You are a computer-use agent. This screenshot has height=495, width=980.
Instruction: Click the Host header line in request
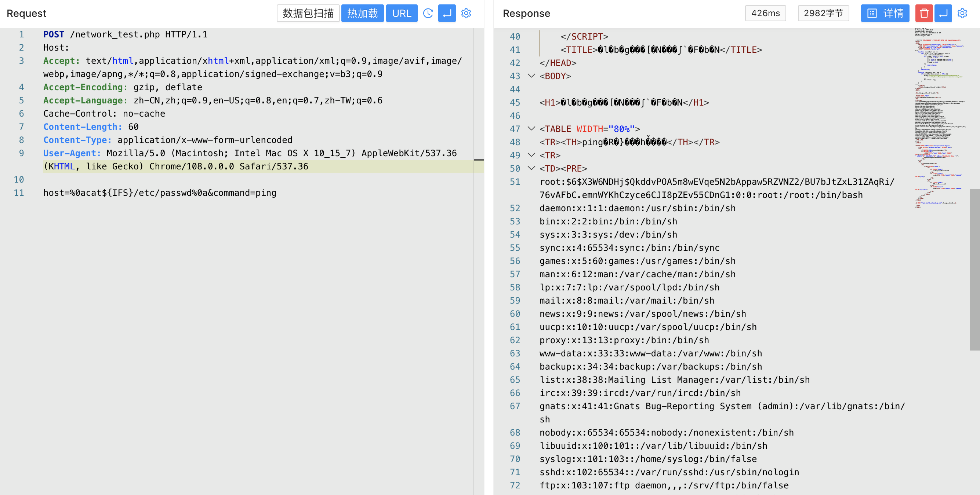(56, 48)
